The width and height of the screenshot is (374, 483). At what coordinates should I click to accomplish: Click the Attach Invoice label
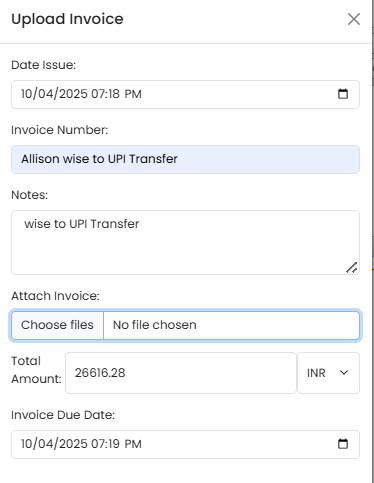55,296
